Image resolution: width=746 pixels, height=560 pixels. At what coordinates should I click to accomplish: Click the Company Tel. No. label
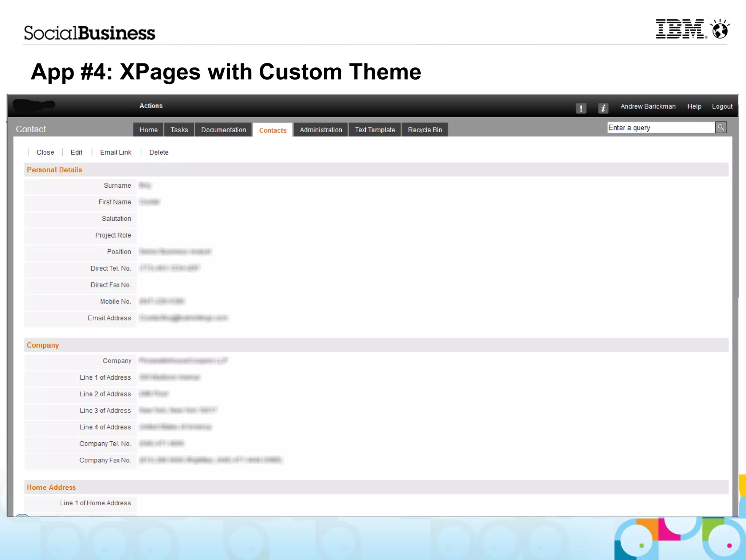105,444
